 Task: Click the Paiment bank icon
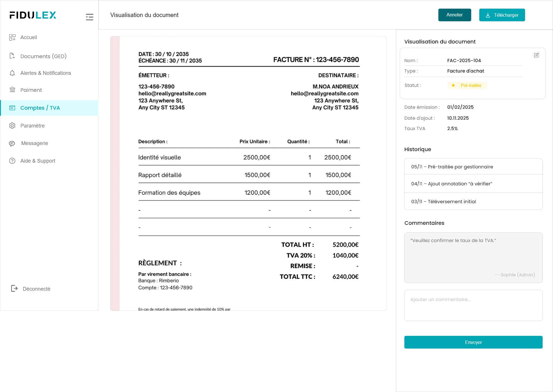pyautogui.click(x=12, y=90)
